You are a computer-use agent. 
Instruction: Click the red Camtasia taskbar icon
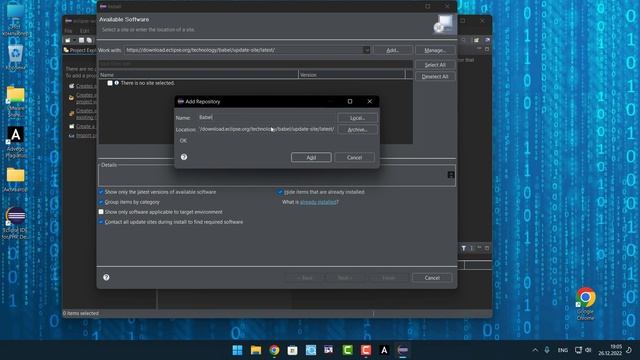[x=366, y=350]
